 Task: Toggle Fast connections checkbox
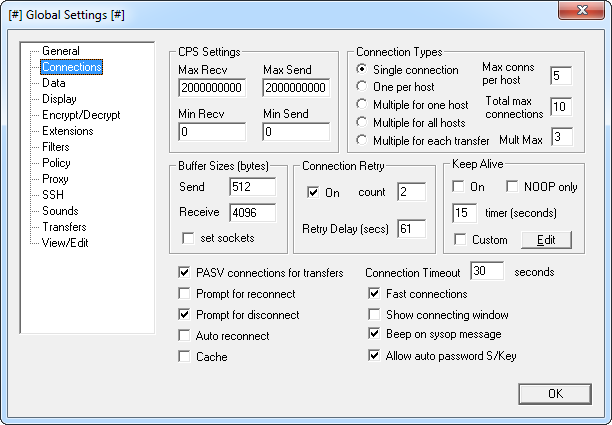[x=374, y=293]
